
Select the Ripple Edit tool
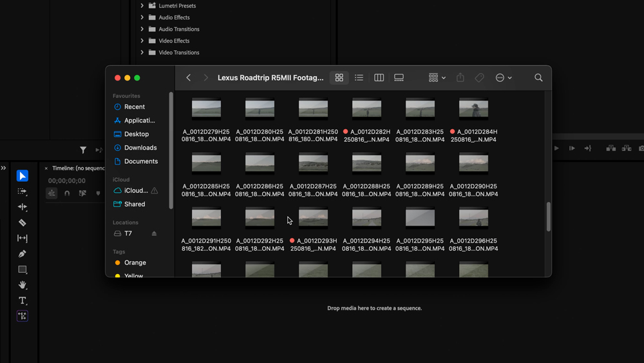22,207
